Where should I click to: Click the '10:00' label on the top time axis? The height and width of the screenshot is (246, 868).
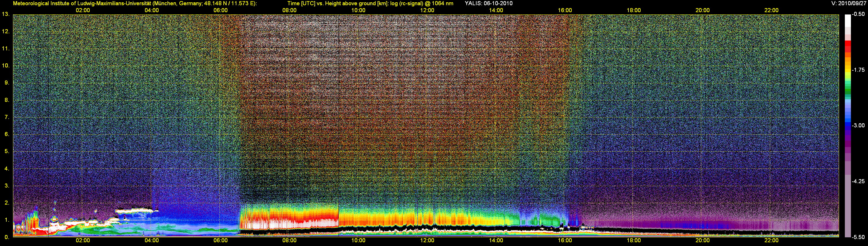[x=358, y=10]
